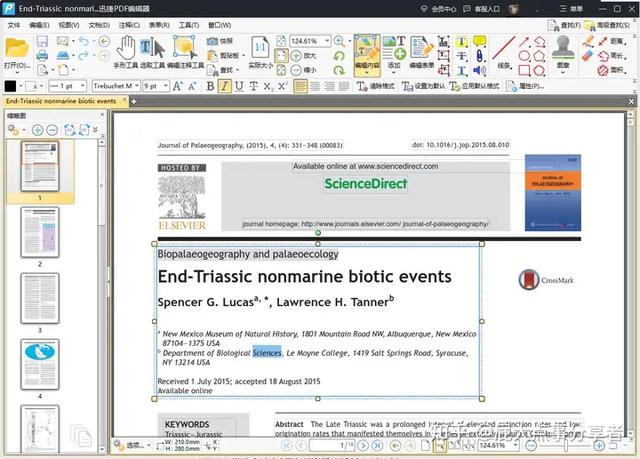Undo the last action

pyautogui.click(x=84, y=41)
